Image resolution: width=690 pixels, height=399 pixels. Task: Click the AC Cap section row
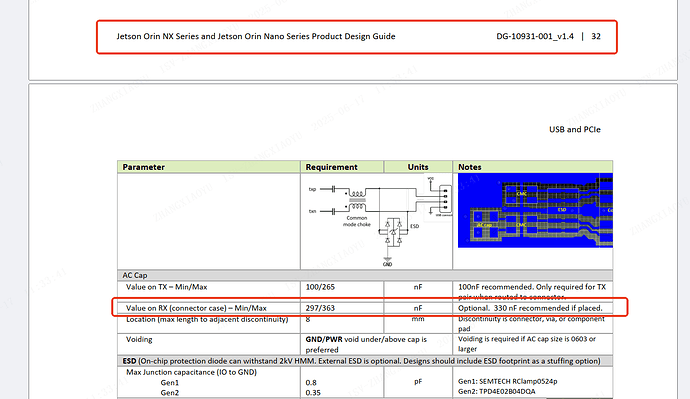tap(365, 275)
